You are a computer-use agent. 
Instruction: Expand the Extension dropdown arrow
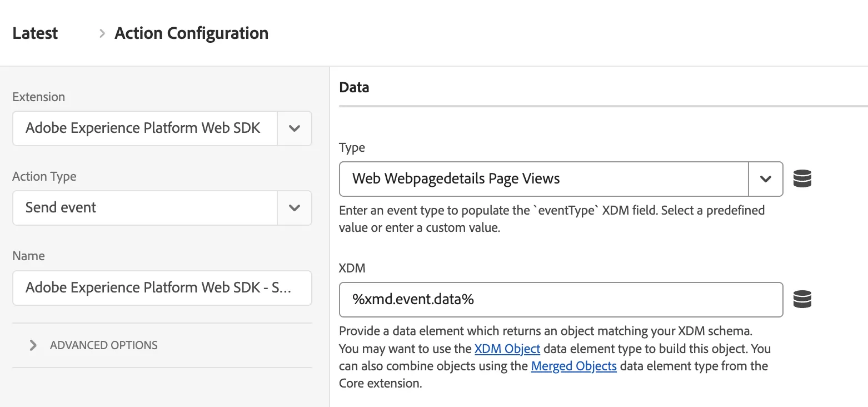pyautogui.click(x=295, y=128)
